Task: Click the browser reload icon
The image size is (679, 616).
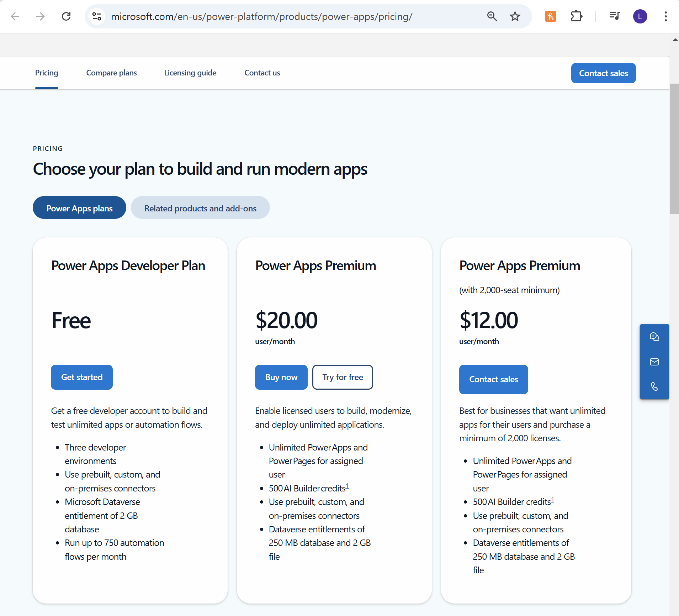Action: [66, 16]
